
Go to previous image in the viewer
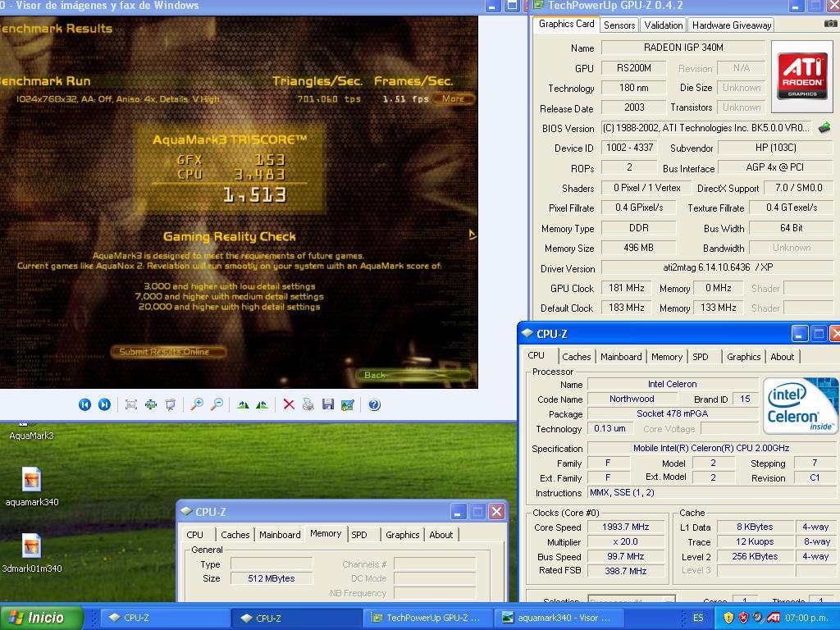click(x=84, y=405)
